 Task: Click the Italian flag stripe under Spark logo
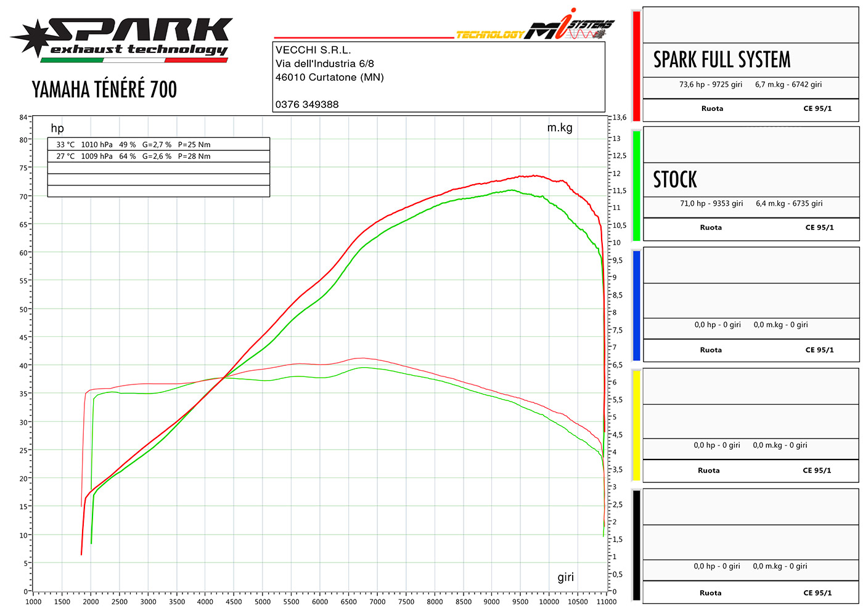pyautogui.click(x=134, y=60)
